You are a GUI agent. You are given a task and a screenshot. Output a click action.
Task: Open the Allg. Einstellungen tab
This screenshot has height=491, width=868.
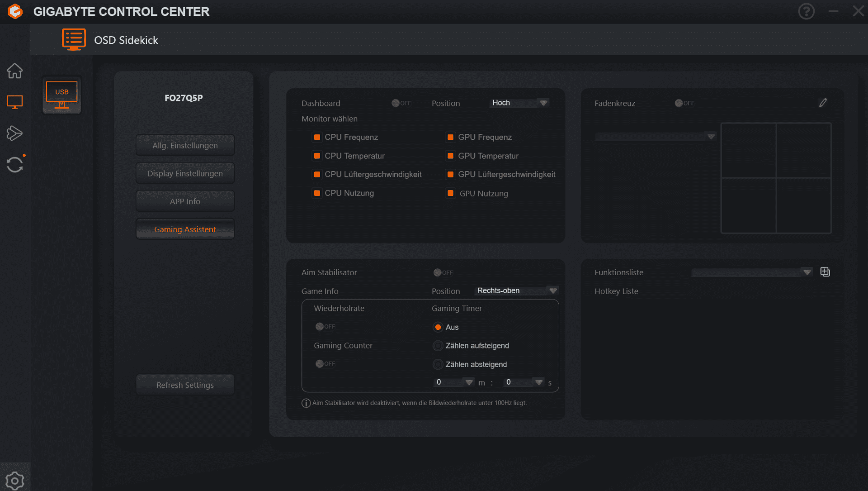pos(185,145)
